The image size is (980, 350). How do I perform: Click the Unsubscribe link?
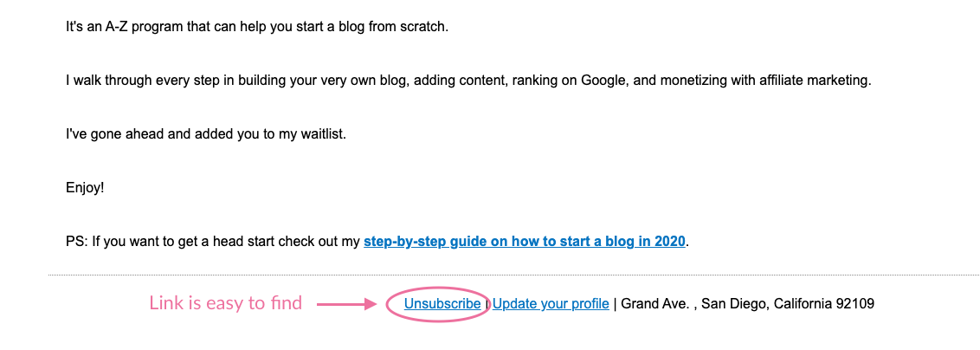(442, 304)
